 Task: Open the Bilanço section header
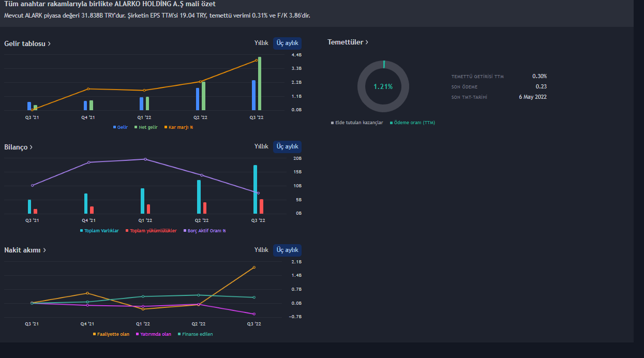(19, 147)
